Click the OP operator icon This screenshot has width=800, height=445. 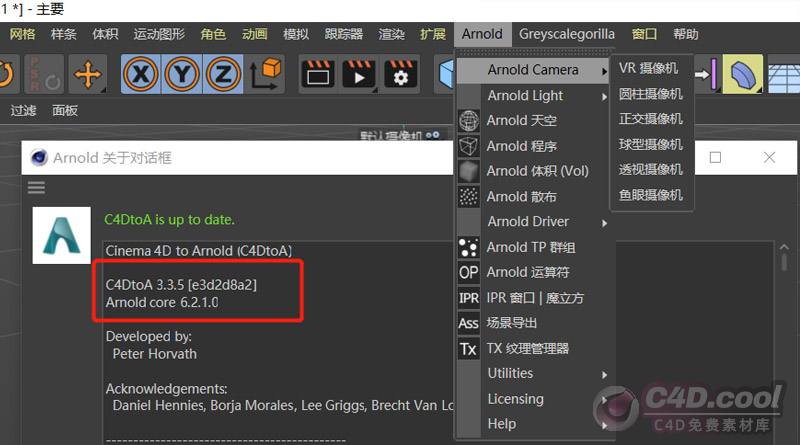pyautogui.click(x=468, y=273)
